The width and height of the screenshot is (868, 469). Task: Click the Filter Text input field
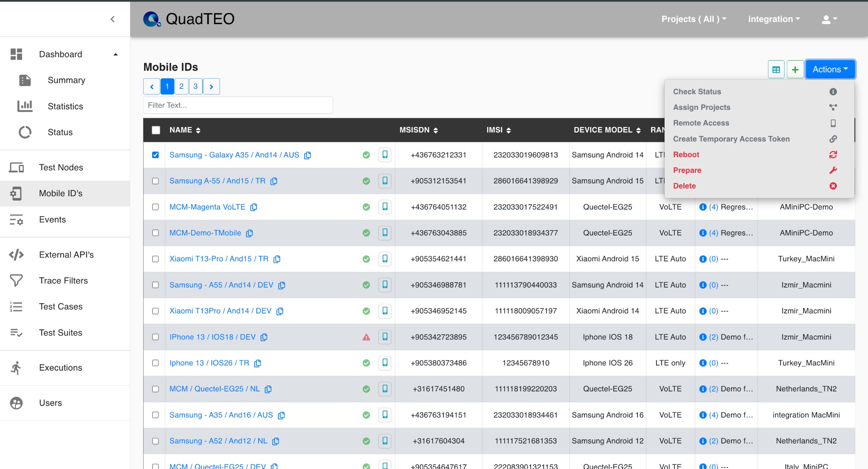pos(238,105)
